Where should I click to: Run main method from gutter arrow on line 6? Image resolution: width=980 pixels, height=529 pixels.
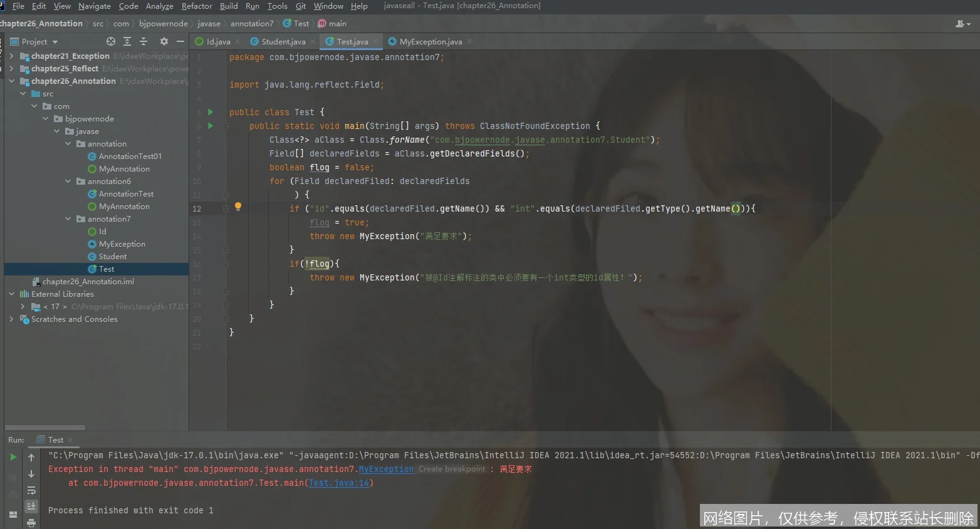tap(211, 126)
